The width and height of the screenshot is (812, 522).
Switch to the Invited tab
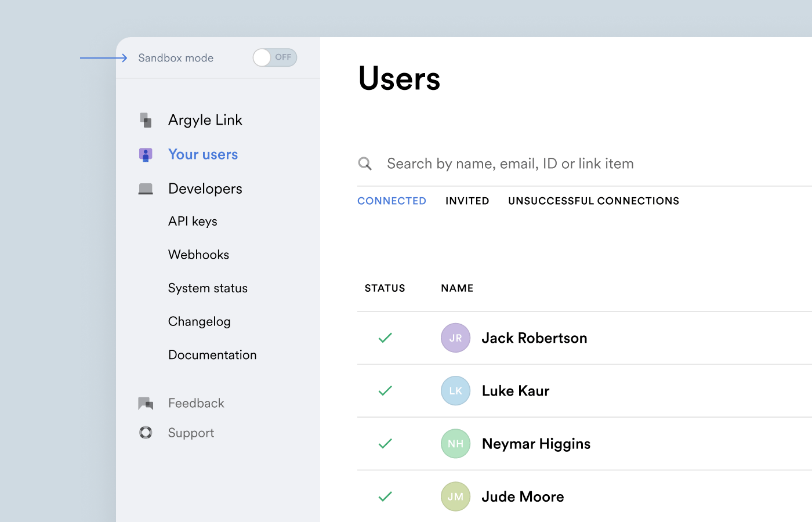[467, 201]
